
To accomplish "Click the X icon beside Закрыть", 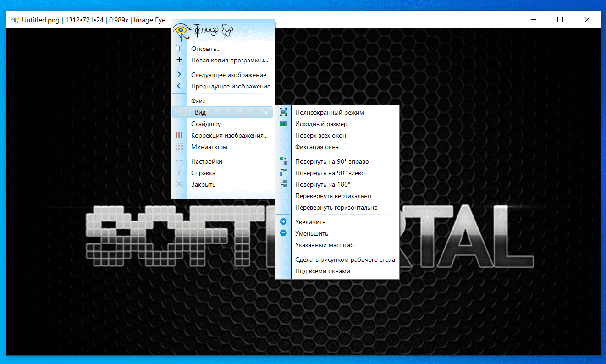I will [x=179, y=184].
